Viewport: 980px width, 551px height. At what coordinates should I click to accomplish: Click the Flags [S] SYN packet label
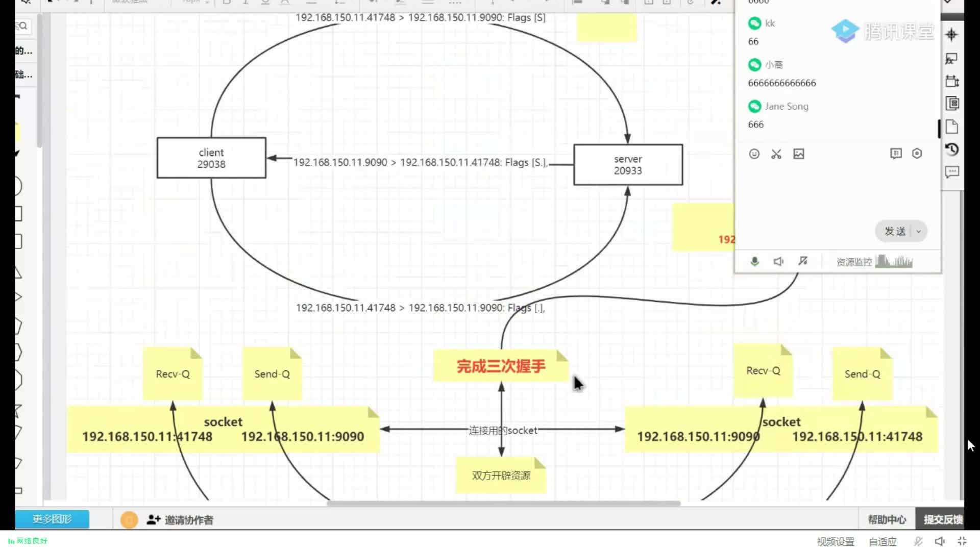(x=421, y=17)
